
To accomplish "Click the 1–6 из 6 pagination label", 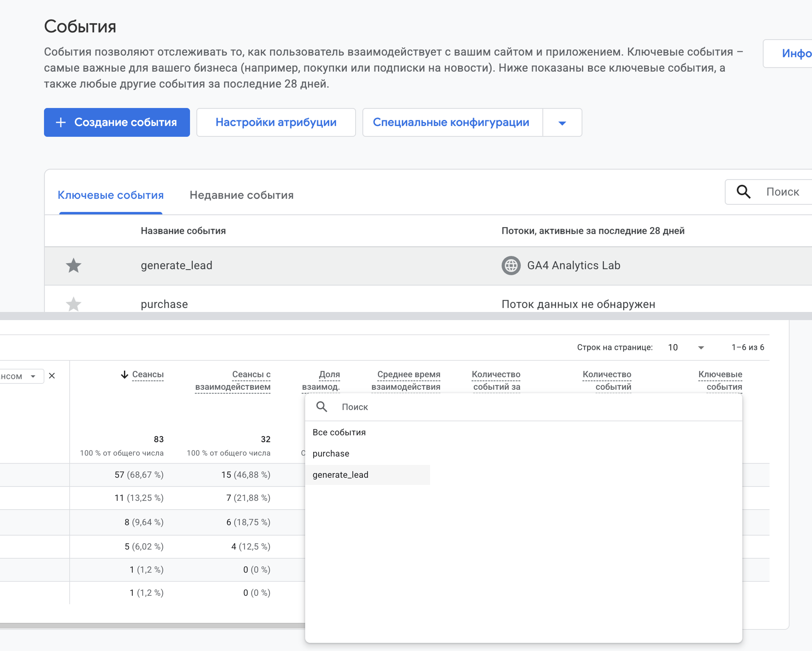I will click(x=748, y=347).
